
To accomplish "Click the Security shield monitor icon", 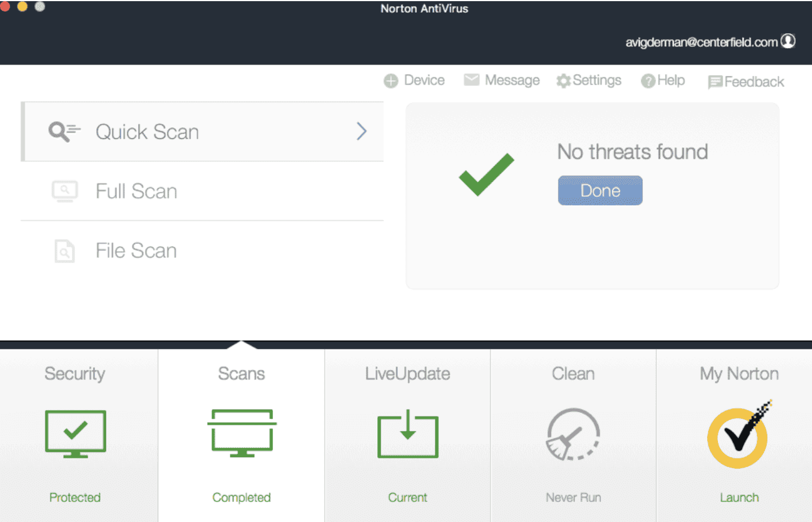I will tap(75, 434).
